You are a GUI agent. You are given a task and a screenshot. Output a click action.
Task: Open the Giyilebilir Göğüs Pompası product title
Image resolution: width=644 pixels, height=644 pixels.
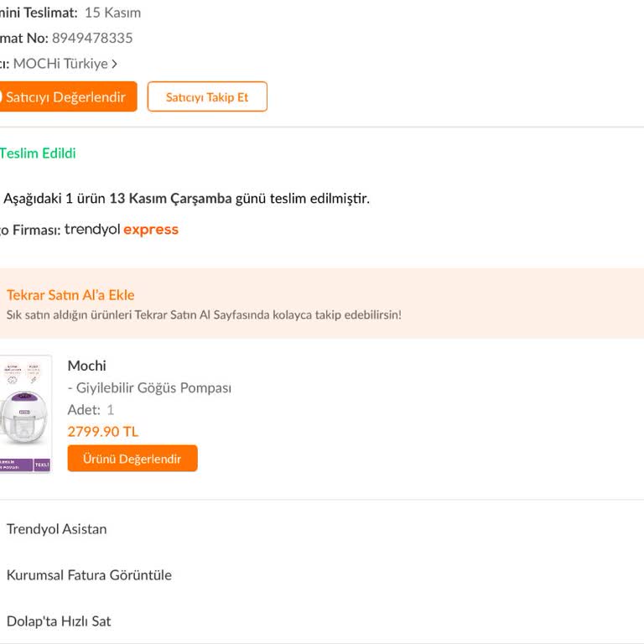[153, 388]
